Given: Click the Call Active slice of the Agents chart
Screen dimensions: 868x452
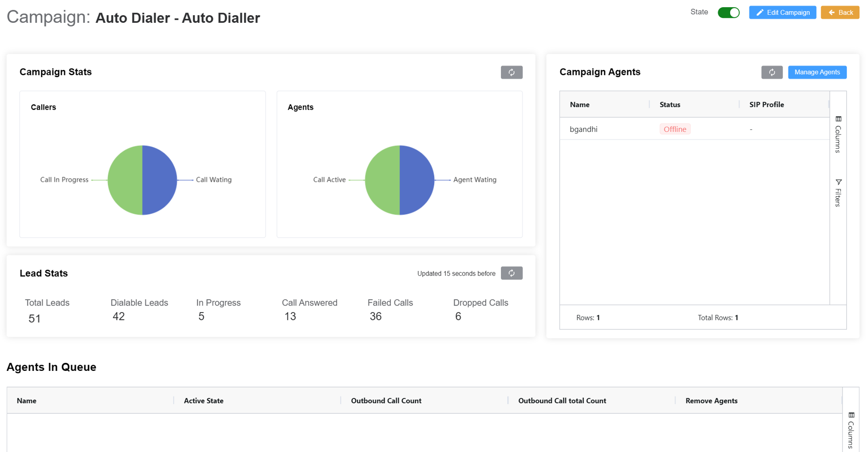Looking at the screenshot, I should tap(383, 180).
